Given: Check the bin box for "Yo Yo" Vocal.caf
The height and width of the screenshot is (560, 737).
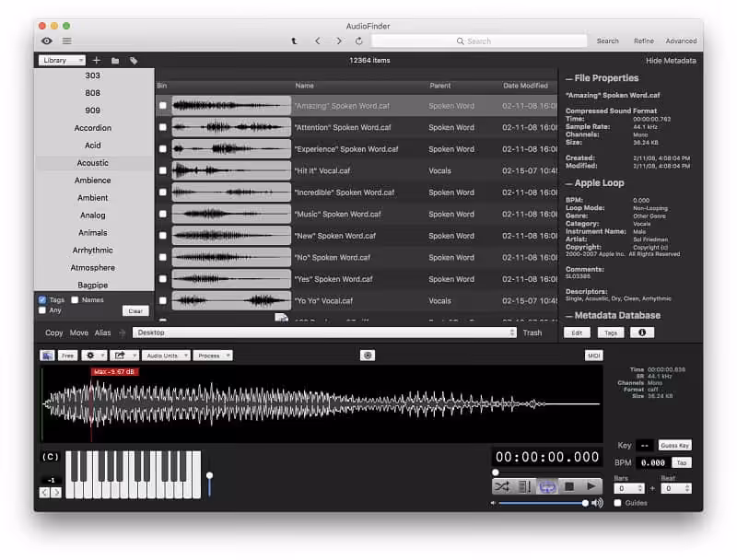Looking at the screenshot, I should pos(163,300).
